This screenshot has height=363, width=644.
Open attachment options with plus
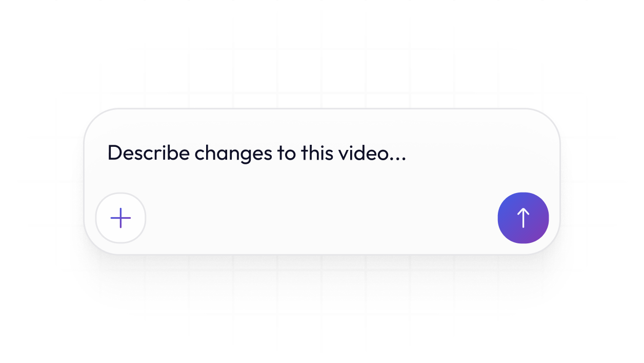click(x=120, y=218)
